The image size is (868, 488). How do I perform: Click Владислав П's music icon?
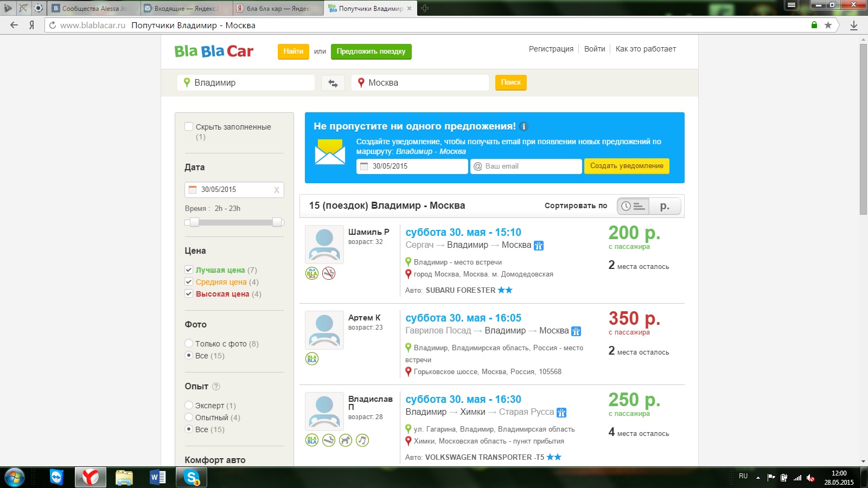pos(362,440)
